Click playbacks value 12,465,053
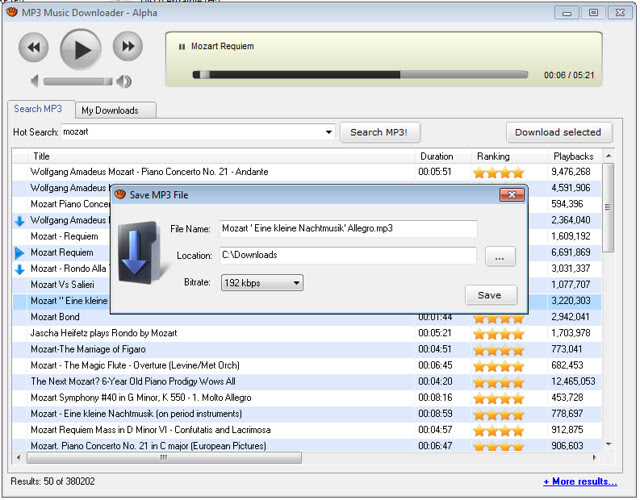This screenshot has width=640, height=500. click(x=573, y=382)
